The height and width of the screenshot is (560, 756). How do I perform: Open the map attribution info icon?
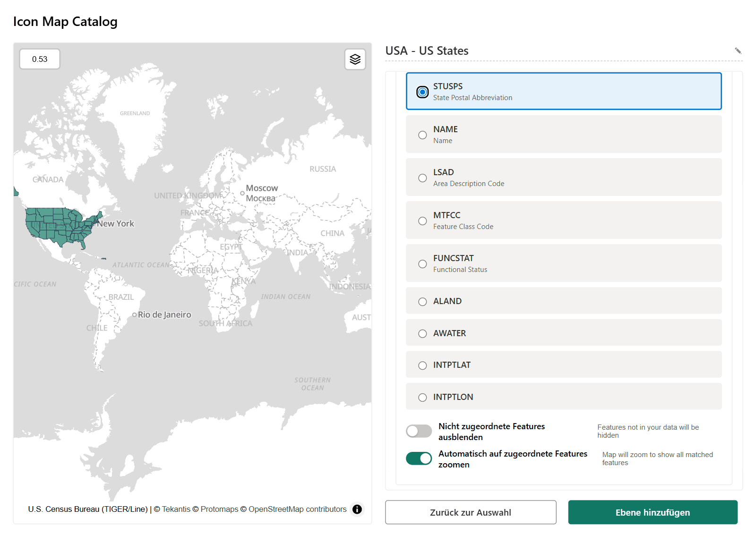click(357, 509)
